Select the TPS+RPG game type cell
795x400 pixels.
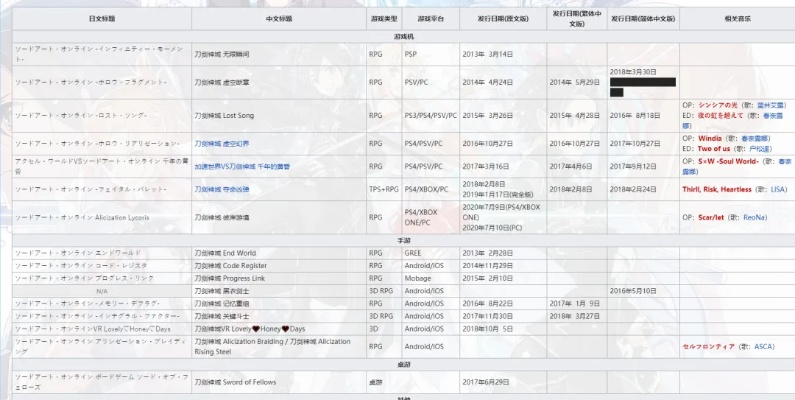click(x=384, y=189)
